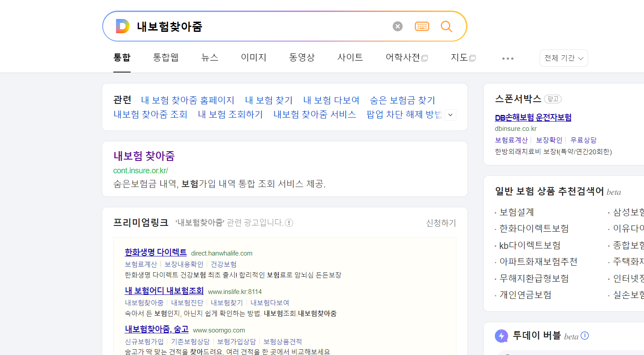
Task: Click the info icon beside 광고입니다
Action: (289, 223)
